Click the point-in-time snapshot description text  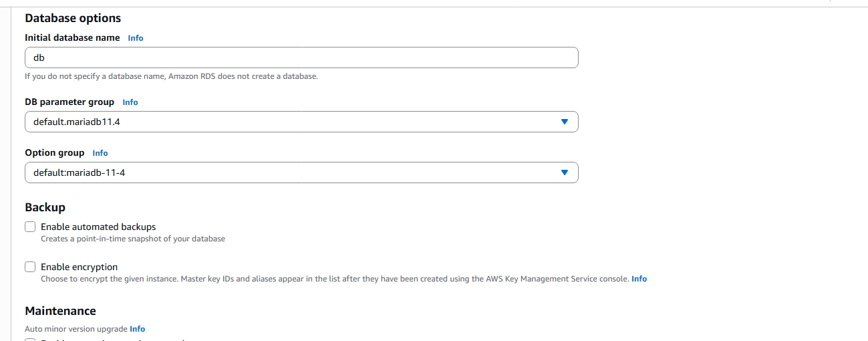(132, 239)
